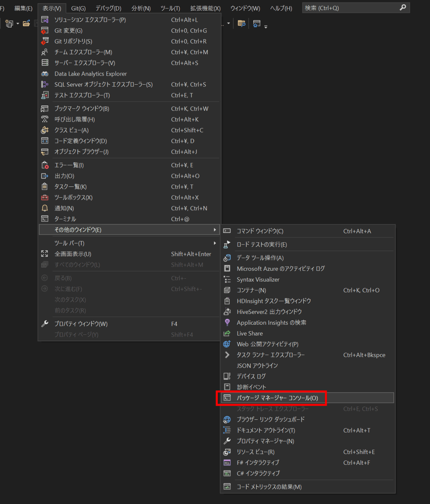Expand the ツール バー submenu arrow
The width and height of the screenshot is (430, 504).
click(215, 243)
